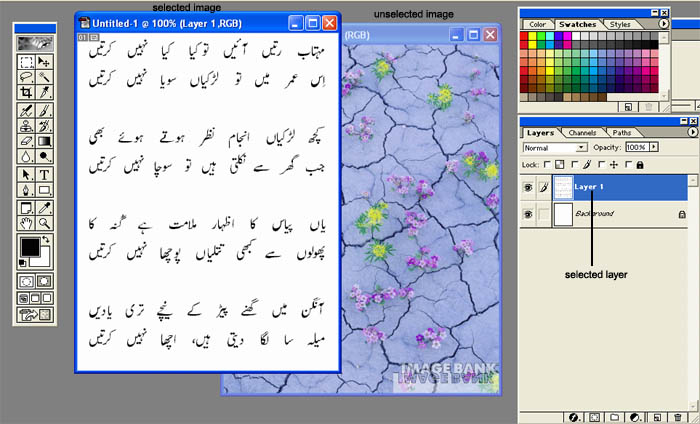Viewport: 700px width, 424px height.
Task: Create new swatch in Swatches panel
Action: [628, 107]
